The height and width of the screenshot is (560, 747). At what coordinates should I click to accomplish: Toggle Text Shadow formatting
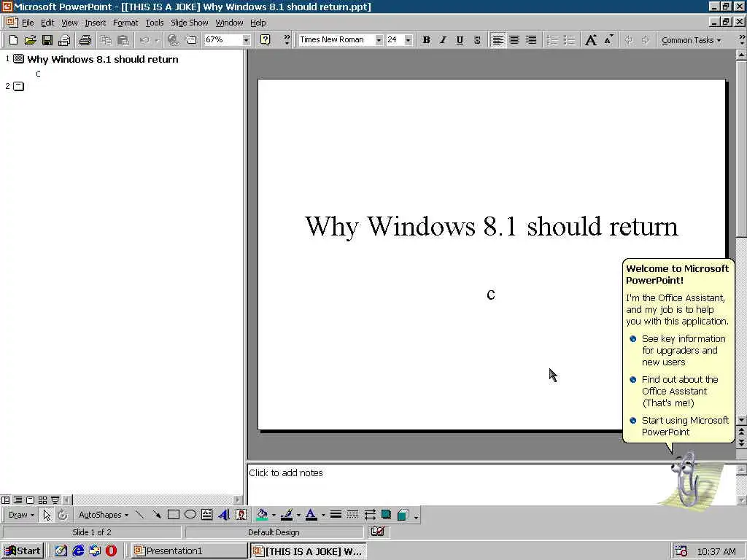click(477, 40)
